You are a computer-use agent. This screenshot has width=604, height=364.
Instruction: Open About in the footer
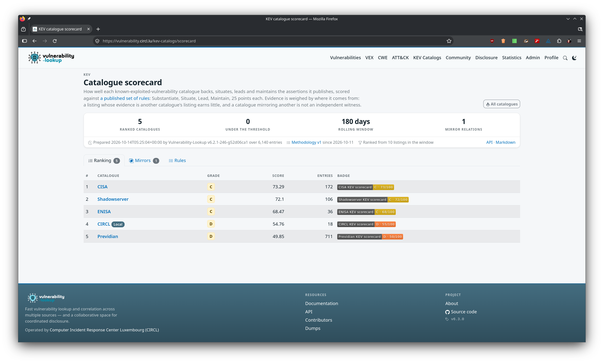[452, 303]
